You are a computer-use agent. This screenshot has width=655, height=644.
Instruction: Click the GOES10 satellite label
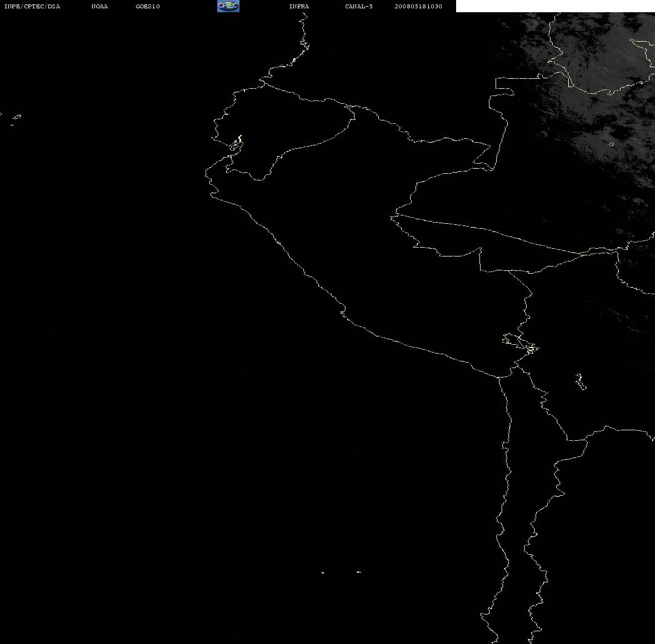click(x=148, y=6)
